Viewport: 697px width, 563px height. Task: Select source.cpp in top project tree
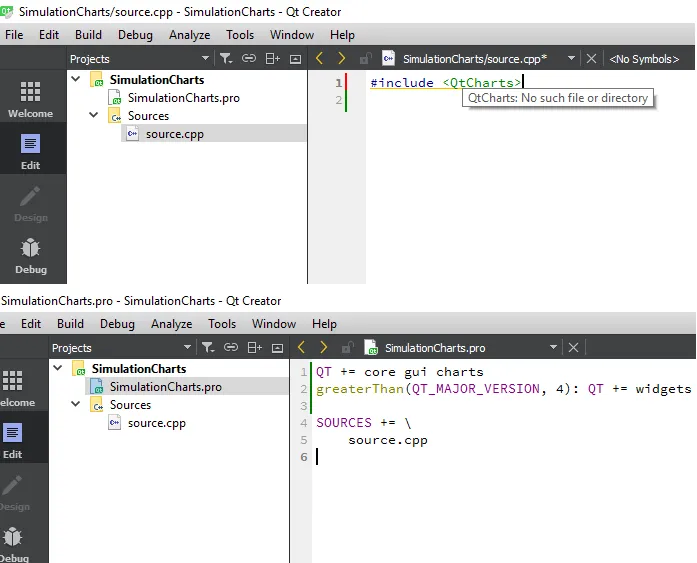click(175, 134)
